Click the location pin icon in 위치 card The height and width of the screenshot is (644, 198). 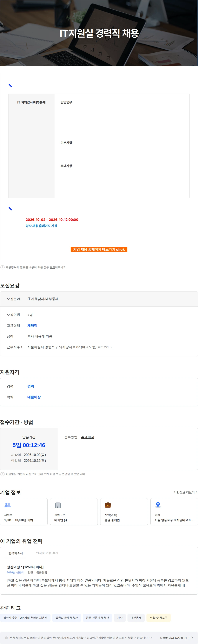tap(158, 505)
